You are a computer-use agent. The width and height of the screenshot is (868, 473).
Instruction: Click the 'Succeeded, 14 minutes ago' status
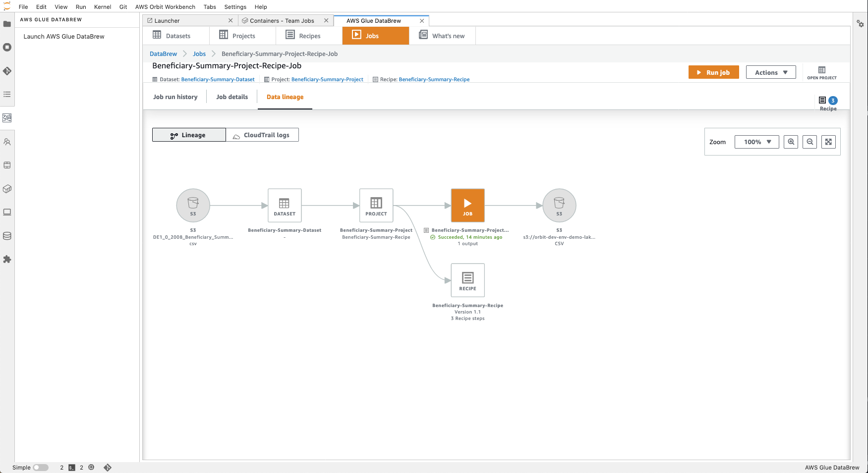coord(470,237)
